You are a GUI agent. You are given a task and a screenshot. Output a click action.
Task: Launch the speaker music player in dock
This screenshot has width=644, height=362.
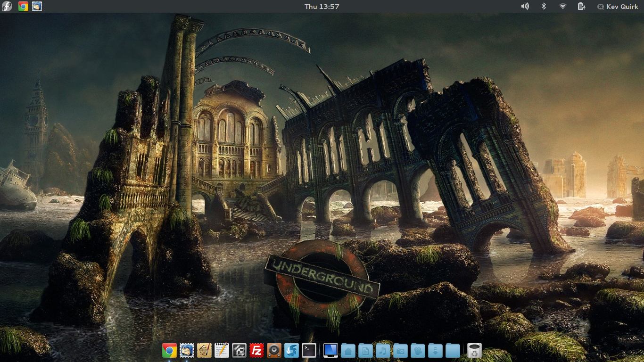point(274,350)
